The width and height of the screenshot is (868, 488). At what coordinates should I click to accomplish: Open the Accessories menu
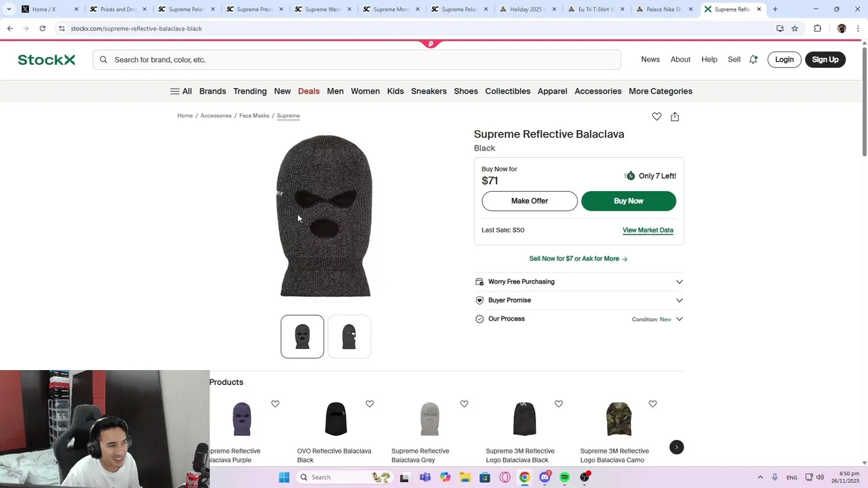tap(598, 91)
